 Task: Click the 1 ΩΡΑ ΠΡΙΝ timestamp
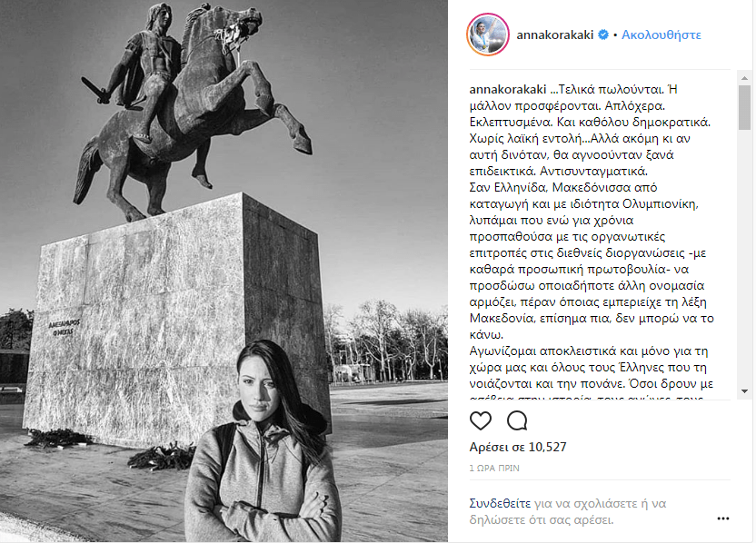(x=494, y=468)
